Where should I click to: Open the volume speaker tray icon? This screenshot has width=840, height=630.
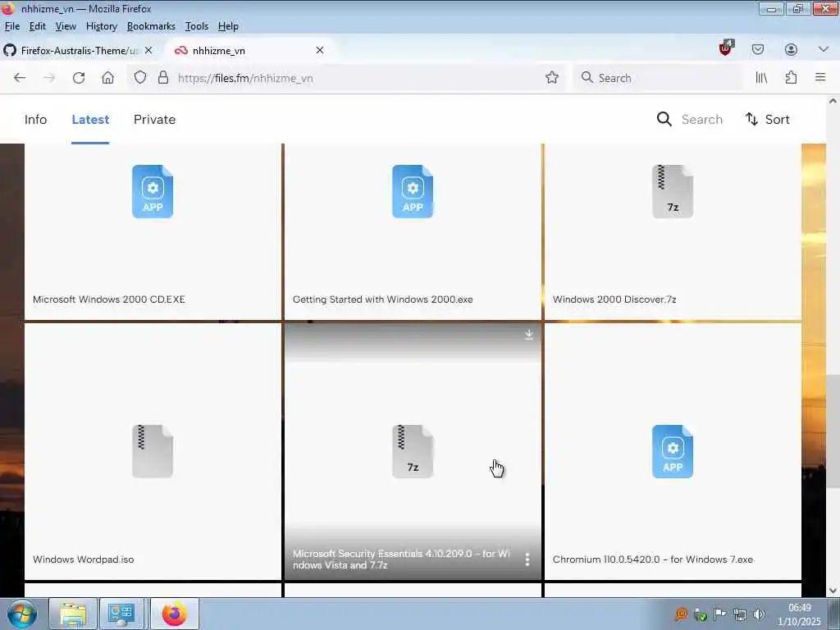pyautogui.click(x=759, y=614)
